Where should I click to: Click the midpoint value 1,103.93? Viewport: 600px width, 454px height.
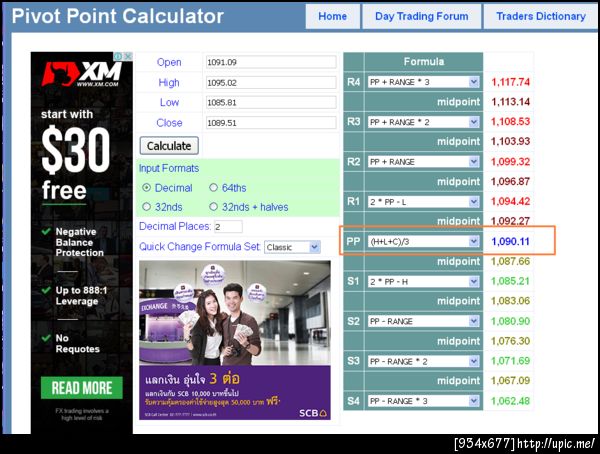click(510, 142)
